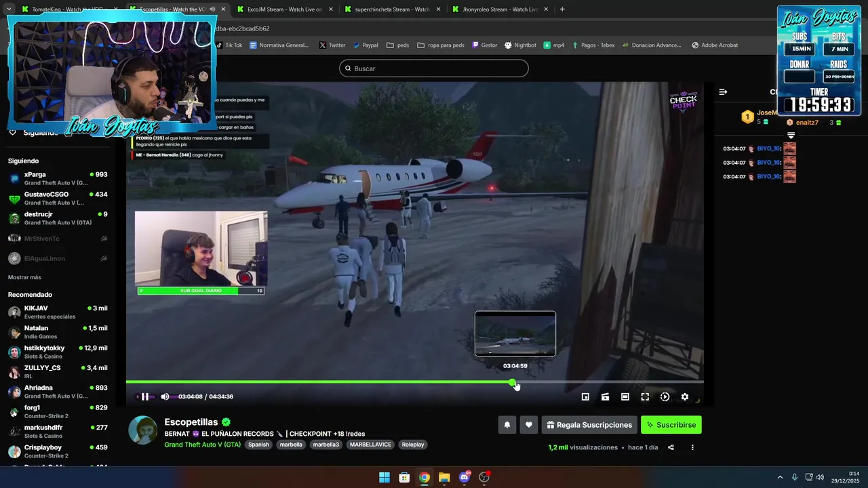This screenshot has width=868, height=488.
Task: Open the Grand Theft Auto V (GTA) category link
Action: [202, 445]
